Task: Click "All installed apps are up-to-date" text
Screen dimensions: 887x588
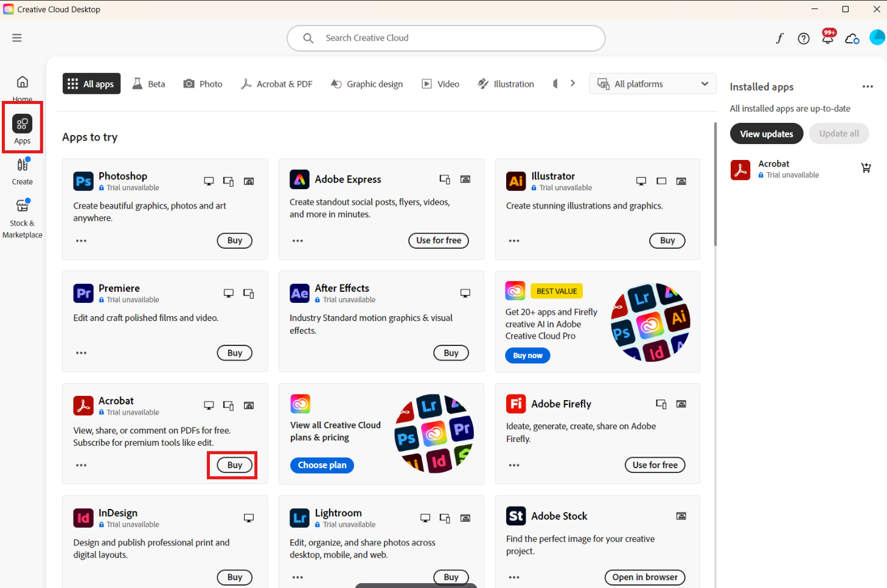Action: [x=790, y=109]
